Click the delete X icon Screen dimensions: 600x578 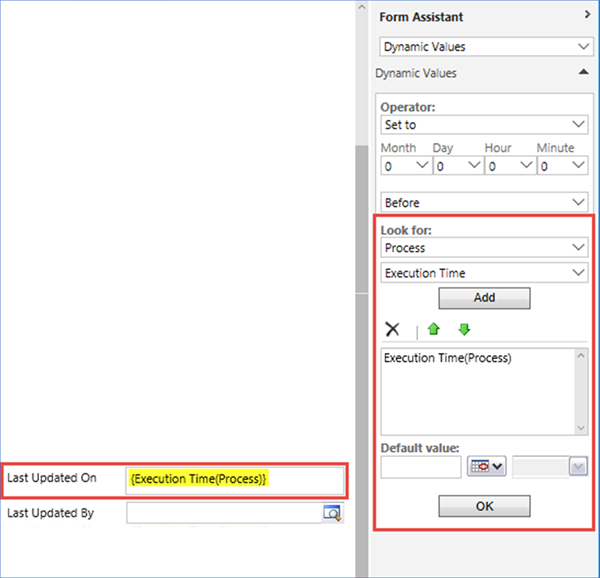click(x=392, y=329)
